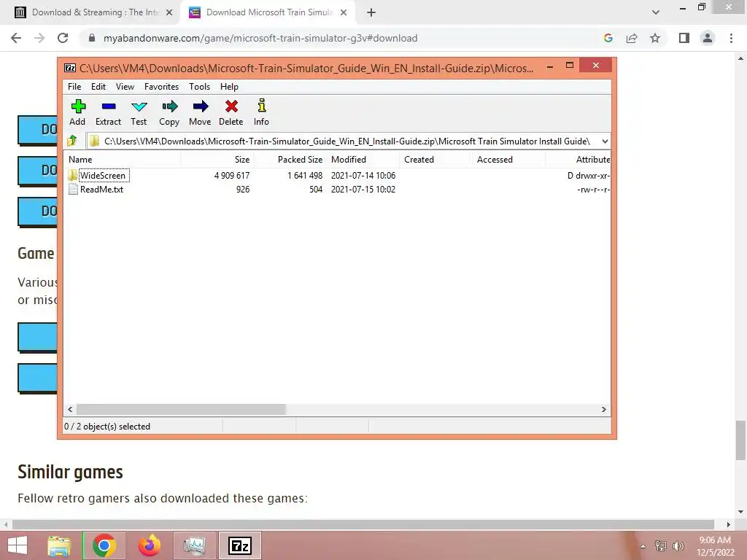Screen dimensions: 747x560
Task: Click 7-Zip scroll right arrow
Action: pos(603,410)
